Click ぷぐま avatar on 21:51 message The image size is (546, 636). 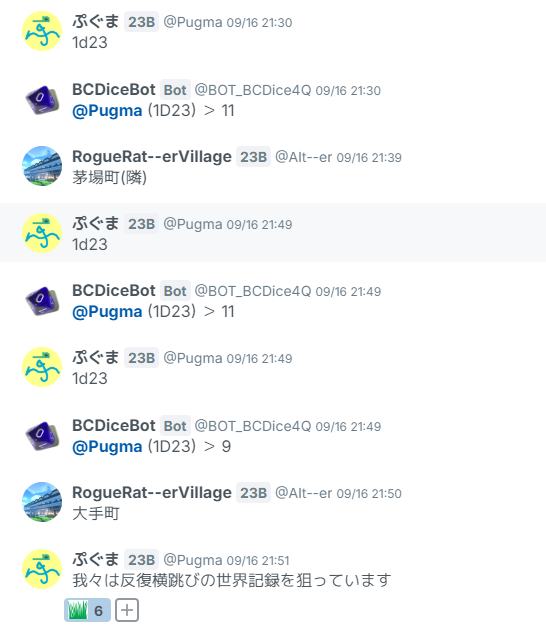coord(42,569)
